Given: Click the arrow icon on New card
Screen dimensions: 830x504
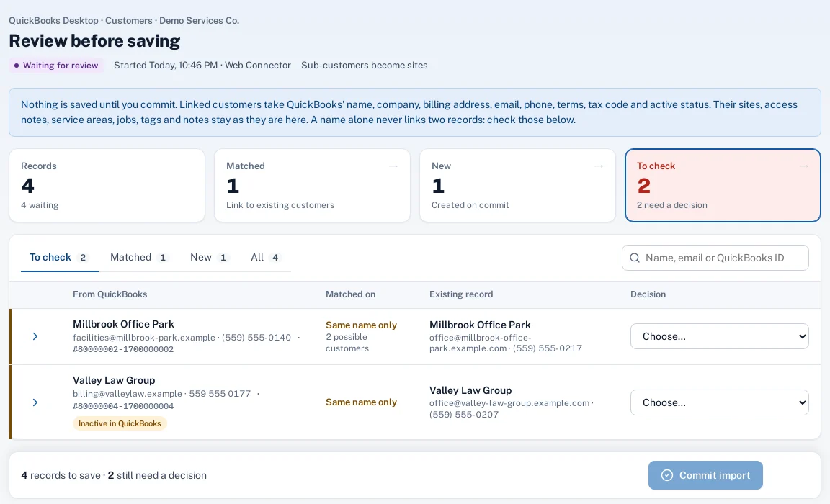Looking at the screenshot, I should 599,166.
